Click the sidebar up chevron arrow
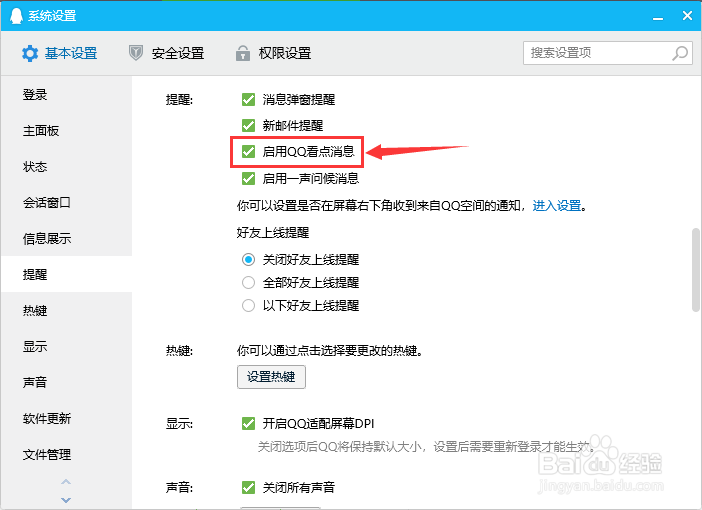Image resolution: width=702 pixels, height=510 pixels. (x=66, y=482)
